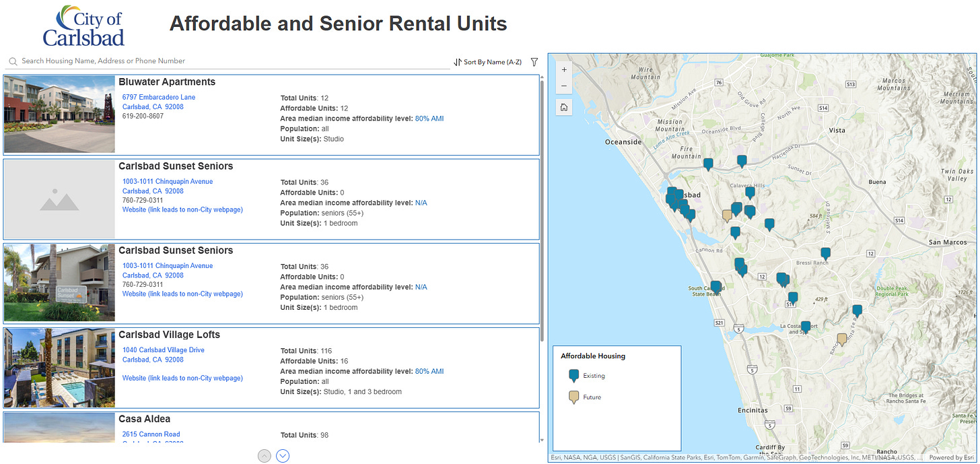Image resolution: width=980 pixels, height=464 pixels.
Task: Click the housing pin at South Carlsbad State Beach
Action: click(715, 287)
